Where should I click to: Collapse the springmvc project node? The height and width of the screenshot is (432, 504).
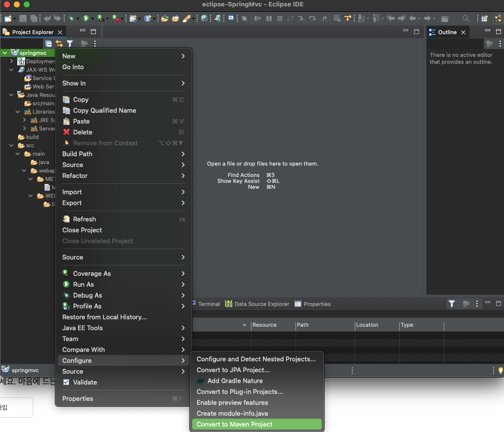[5, 53]
